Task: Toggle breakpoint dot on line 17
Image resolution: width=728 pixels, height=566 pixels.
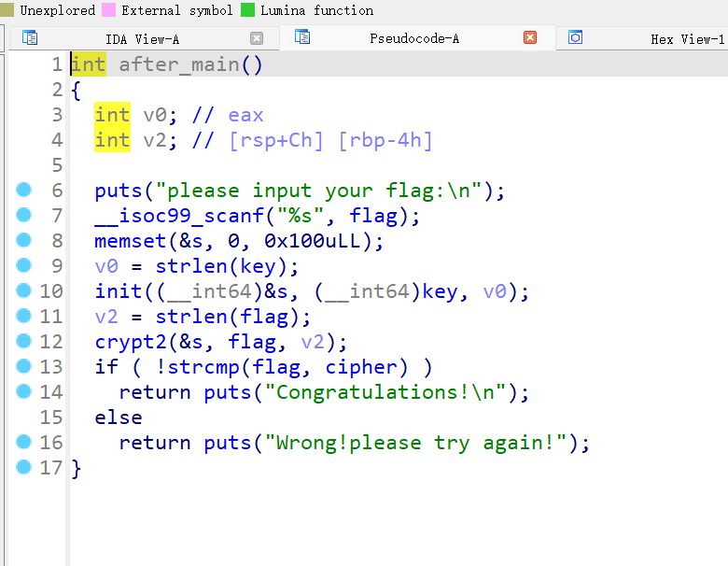Action: click(x=23, y=467)
